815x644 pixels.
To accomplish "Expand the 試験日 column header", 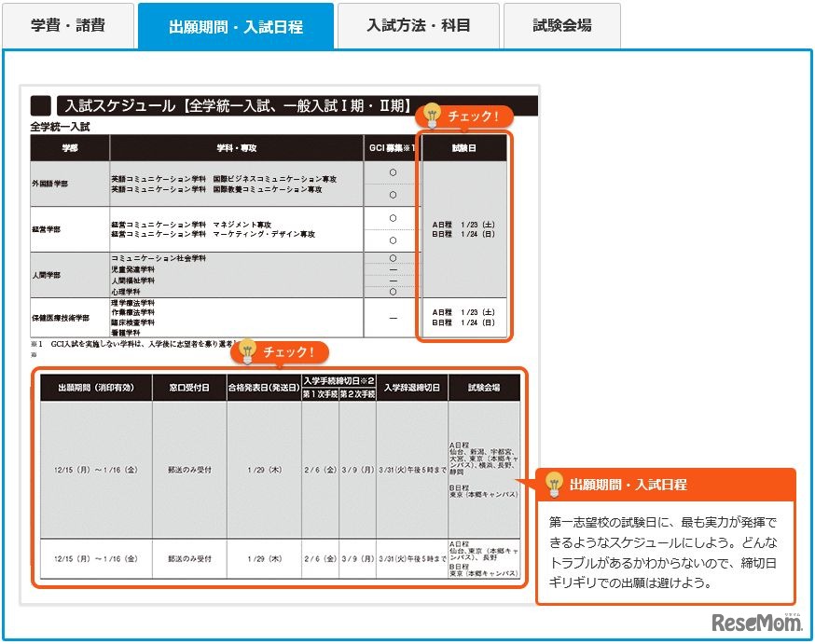I will pos(463,146).
